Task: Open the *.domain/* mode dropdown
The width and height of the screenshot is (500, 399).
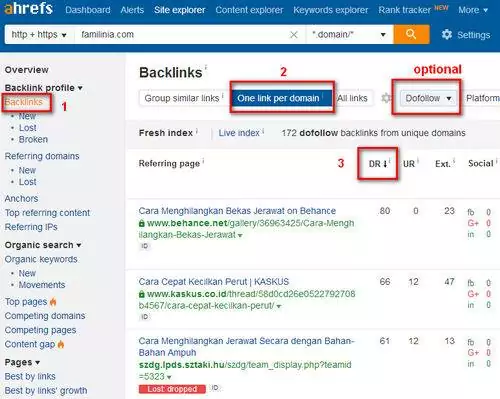Action: point(349,34)
